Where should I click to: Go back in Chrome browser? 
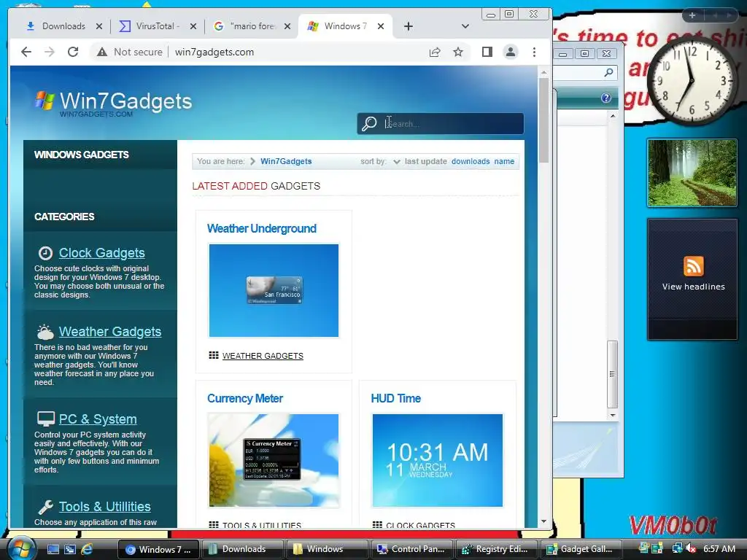tap(26, 52)
